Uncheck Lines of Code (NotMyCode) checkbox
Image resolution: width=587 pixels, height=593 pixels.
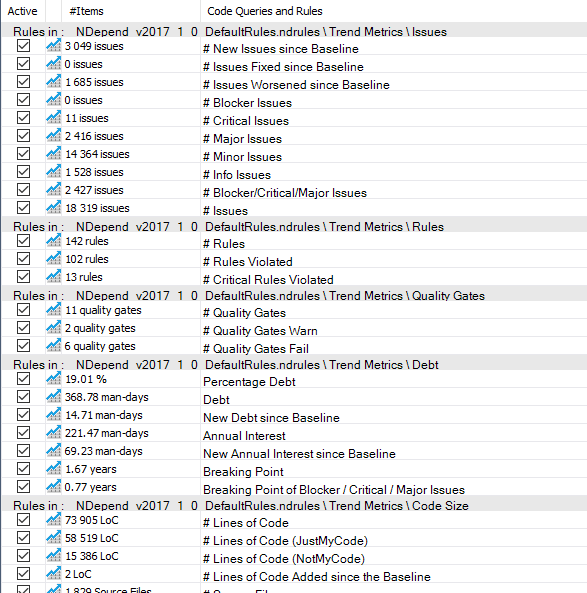[x=23, y=556]
